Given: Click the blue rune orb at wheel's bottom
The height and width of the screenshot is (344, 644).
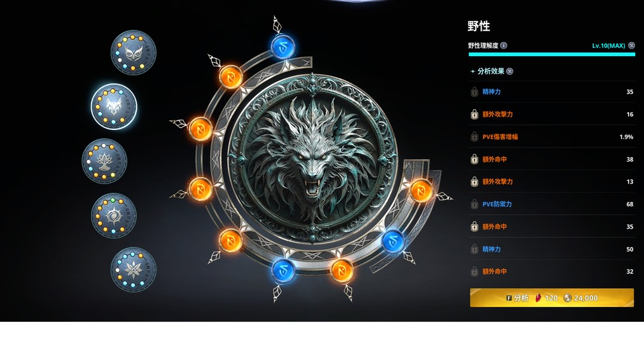Looking at the screenshot, I should (x=283, y=271).
